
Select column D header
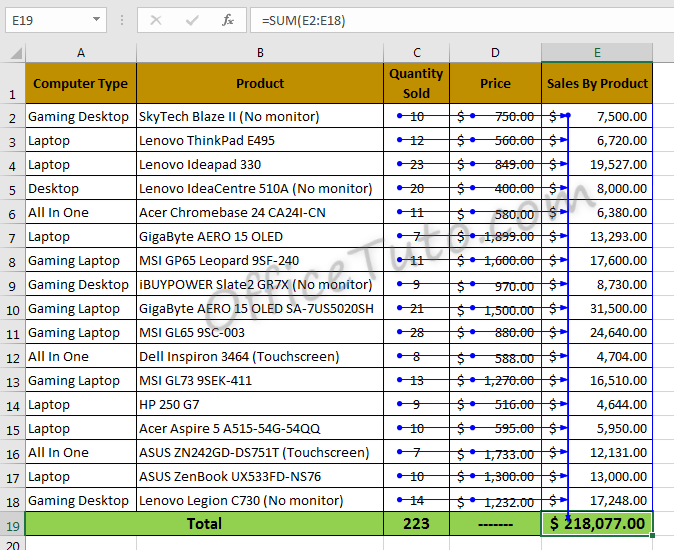click(495, 53)
